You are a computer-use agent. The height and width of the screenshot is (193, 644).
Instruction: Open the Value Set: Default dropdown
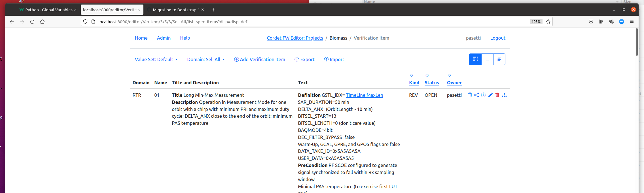156,59
